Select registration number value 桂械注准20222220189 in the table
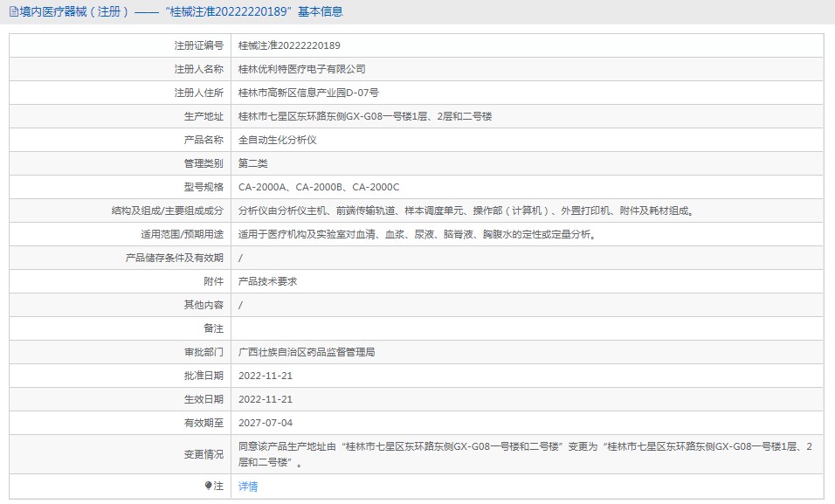Screen dimensions: 835x504 click(289, 45)
